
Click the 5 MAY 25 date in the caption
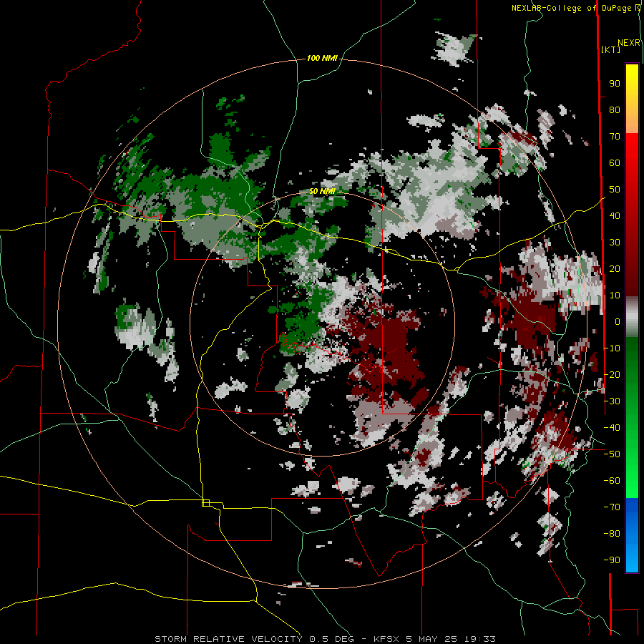(x=431, y=639)
